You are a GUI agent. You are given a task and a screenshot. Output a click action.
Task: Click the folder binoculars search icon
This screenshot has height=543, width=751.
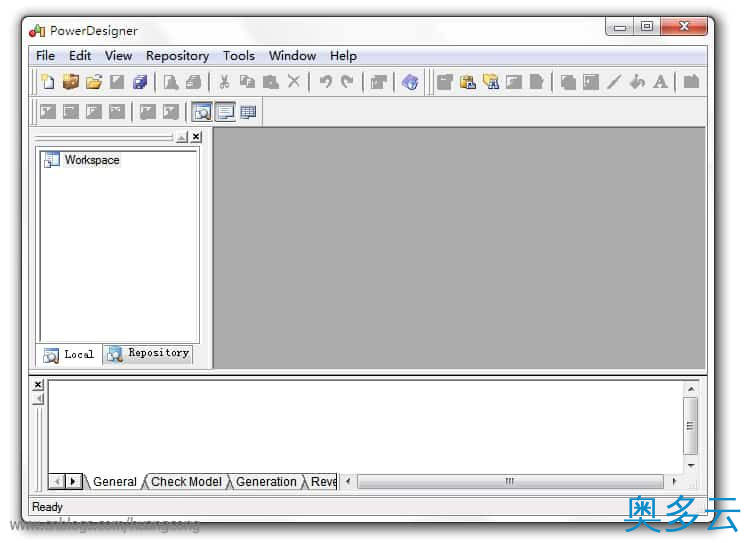[491, 82]
